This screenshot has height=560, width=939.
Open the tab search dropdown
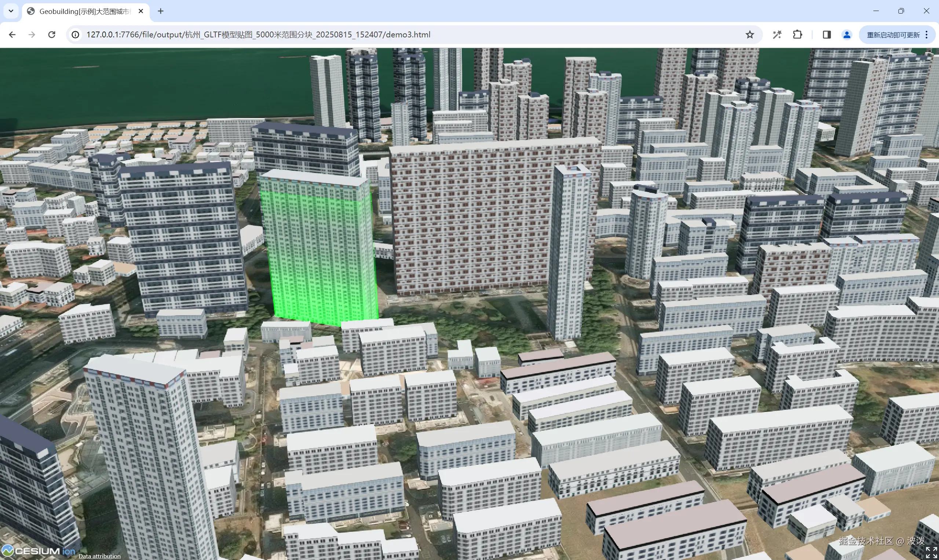[11, 11]
